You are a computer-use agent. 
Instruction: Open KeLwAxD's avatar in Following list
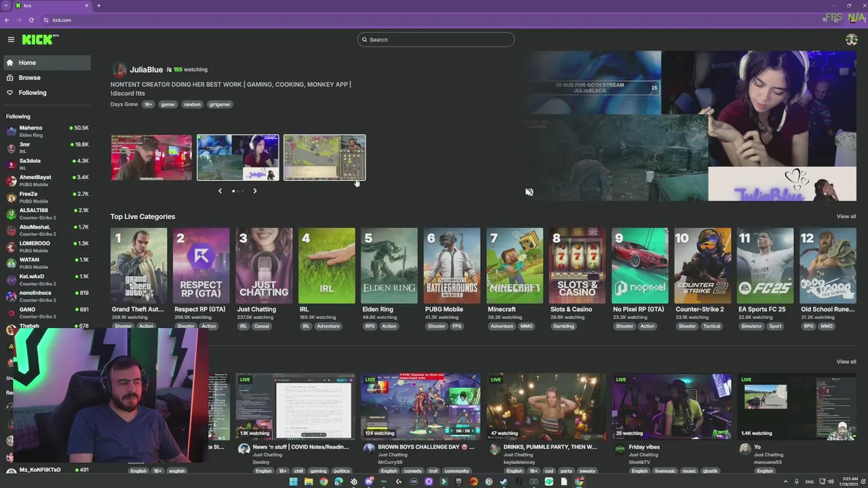coord(12,279)
